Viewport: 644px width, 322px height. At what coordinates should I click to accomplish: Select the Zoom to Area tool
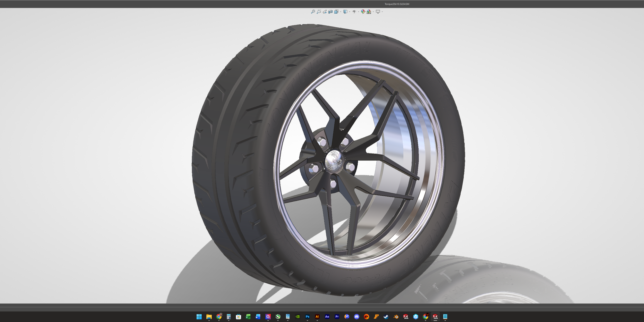[319, 12]
